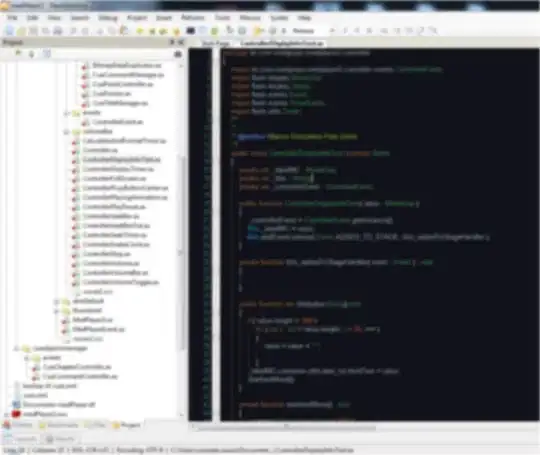Collapse the controller folder above file list

(66, 132)
